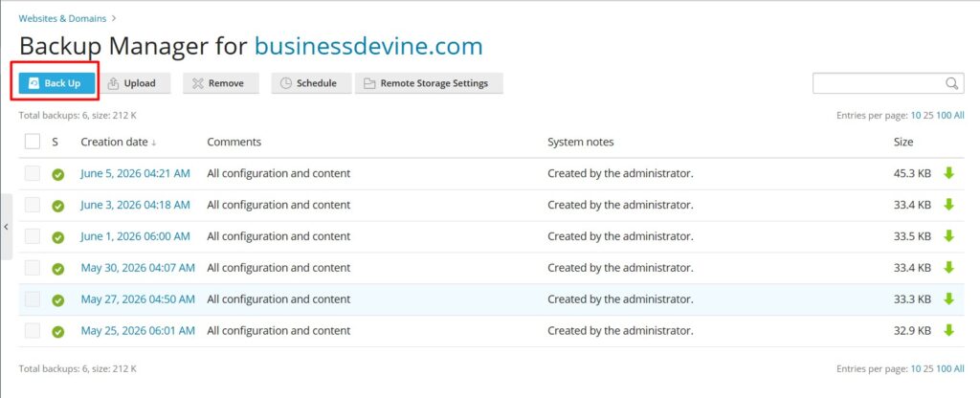The image size is (980, 398).
Task: Click the Size column header
Action: click(x=903, y=142)
